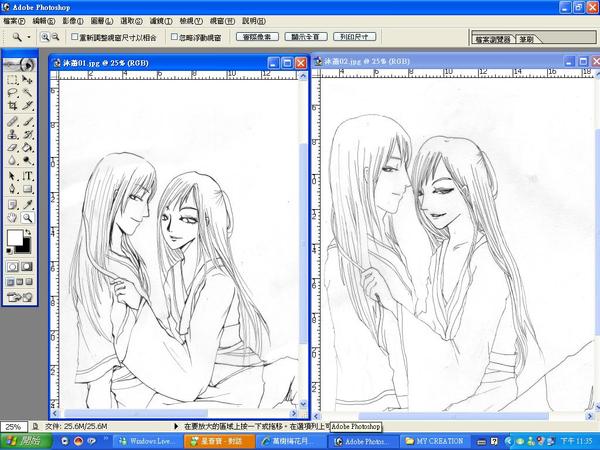Open the Windows Start button
Image resolution: width=600 pixels, height=450 pixels.
[26, 441]
